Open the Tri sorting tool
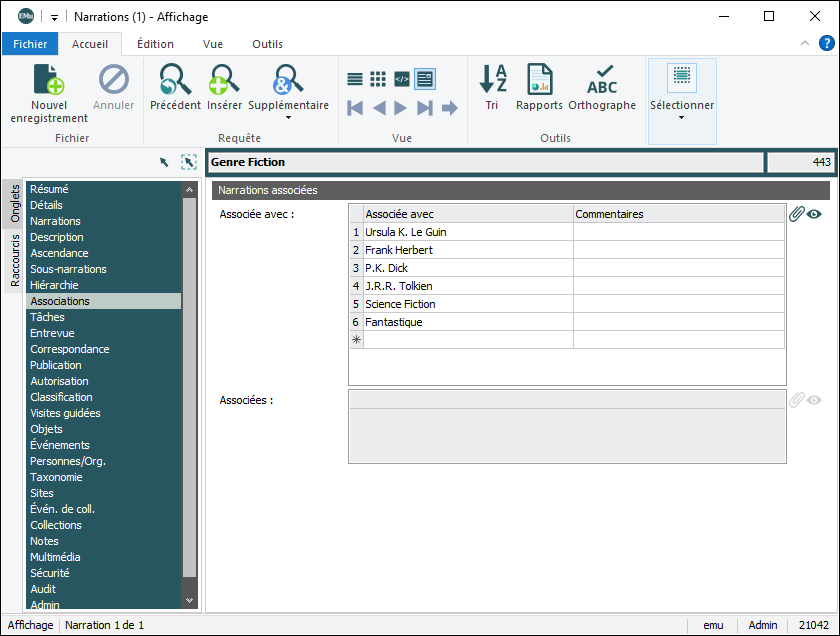 point(492,80)
